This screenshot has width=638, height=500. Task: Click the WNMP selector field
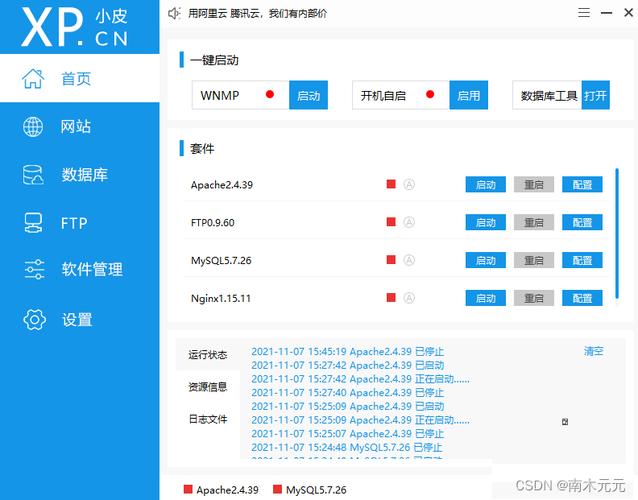click(240, 95)
